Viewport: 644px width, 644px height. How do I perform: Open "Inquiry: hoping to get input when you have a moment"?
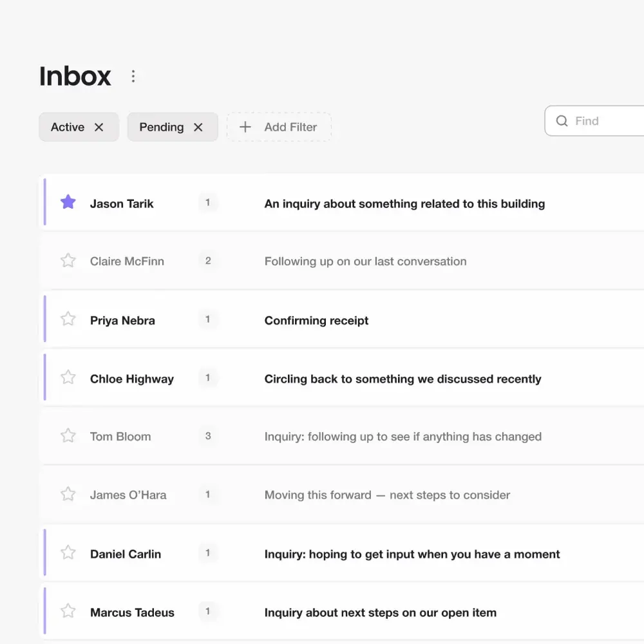412,554
